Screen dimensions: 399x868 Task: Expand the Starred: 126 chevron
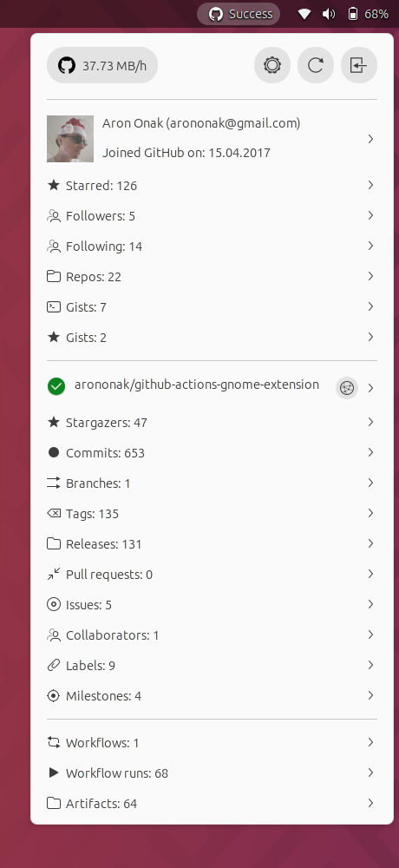tap(370, 185)
